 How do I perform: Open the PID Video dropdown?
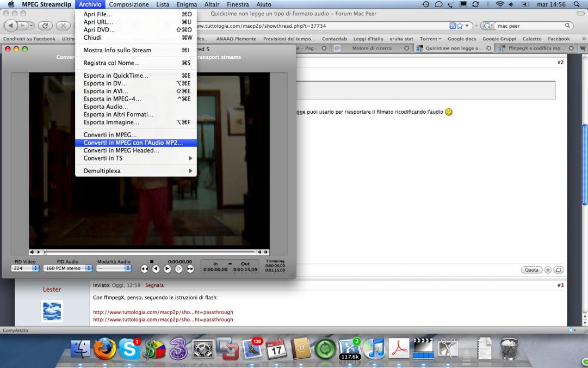[26, 268]
